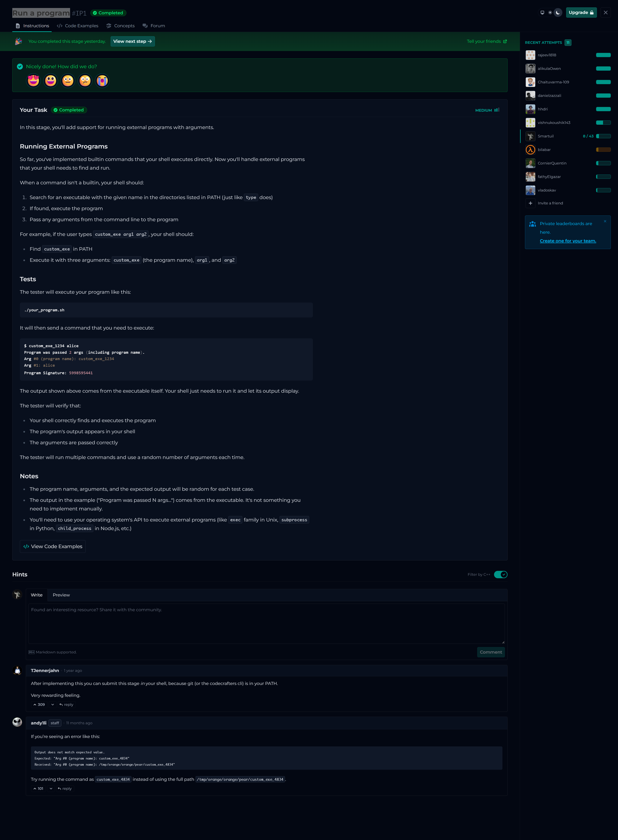
Task: Click the down chevron next to 101 votes
Action: 51,788
